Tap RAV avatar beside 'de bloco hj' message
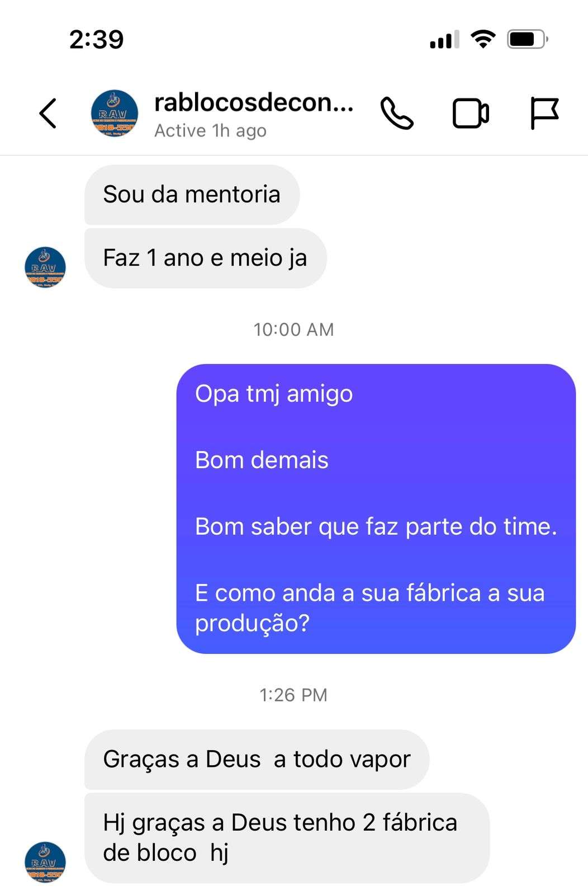The height and width of the screenshot is (895, 588). (45, 862)
